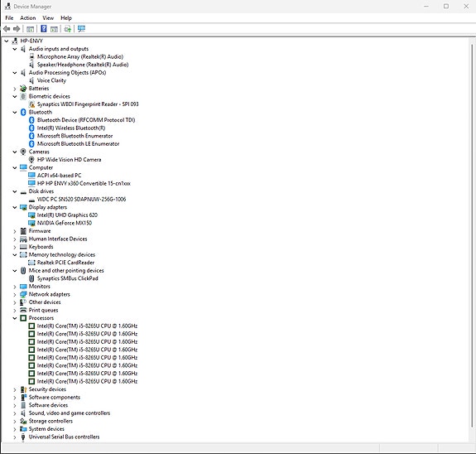Expand the Universal Serial Bus controllers node
The width and height of the screenshot is (476, 454).
pyautogui.click(x=15, y=437)
